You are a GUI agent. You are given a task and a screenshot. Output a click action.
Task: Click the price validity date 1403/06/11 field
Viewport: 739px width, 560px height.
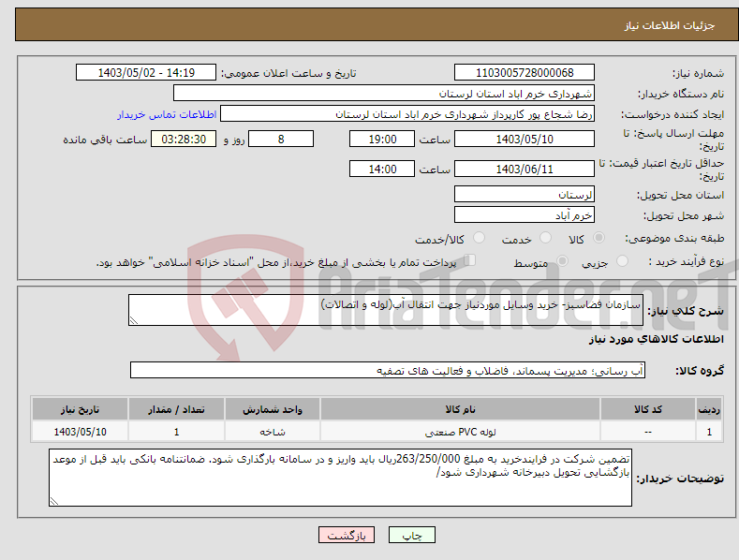tap(525, 169)
